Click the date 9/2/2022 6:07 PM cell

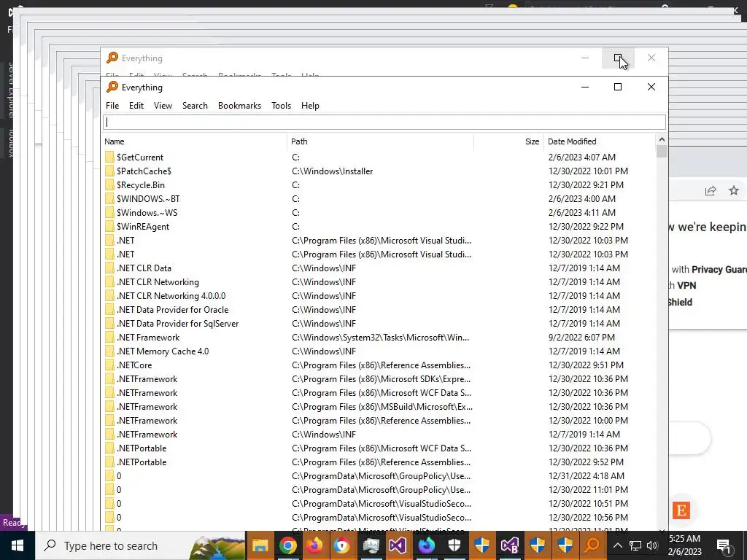coord(581,337)
